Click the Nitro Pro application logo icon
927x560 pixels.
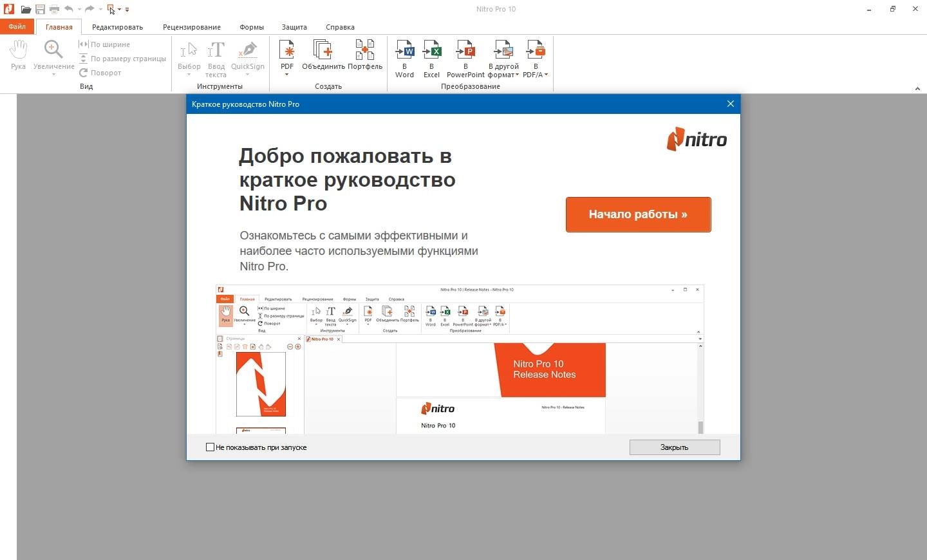point(8,9)
